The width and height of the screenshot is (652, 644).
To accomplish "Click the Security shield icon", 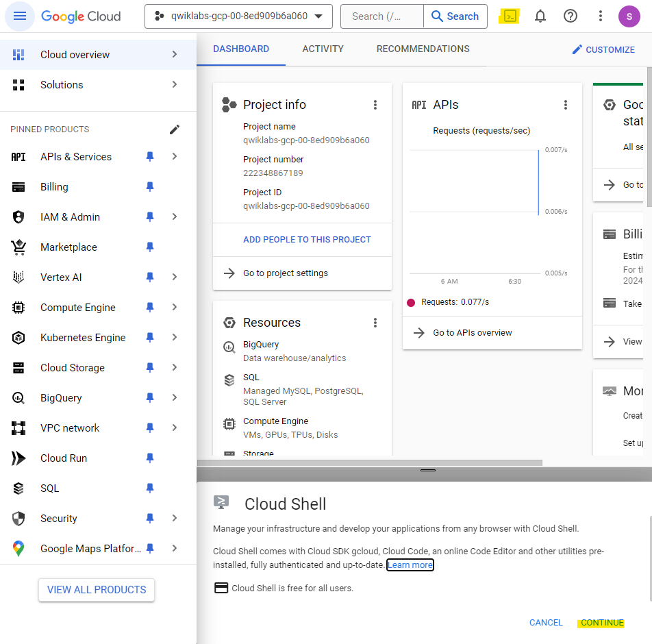I will [18, 519].
